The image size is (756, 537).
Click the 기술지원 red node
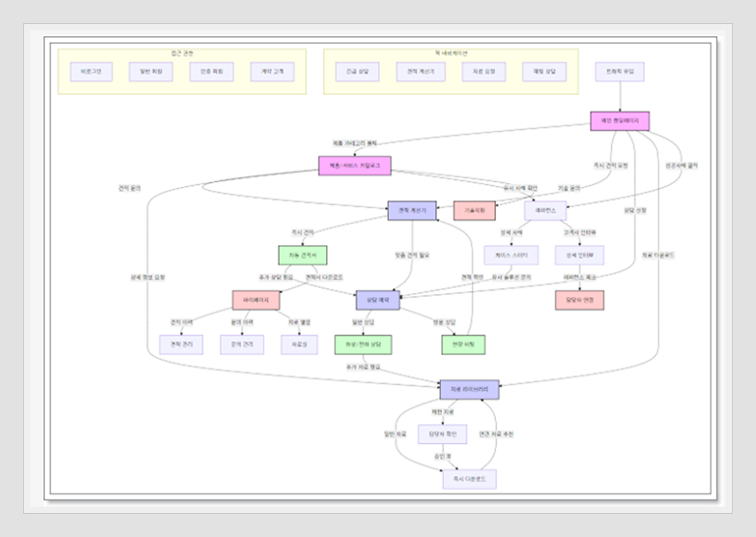pos(474,211)
